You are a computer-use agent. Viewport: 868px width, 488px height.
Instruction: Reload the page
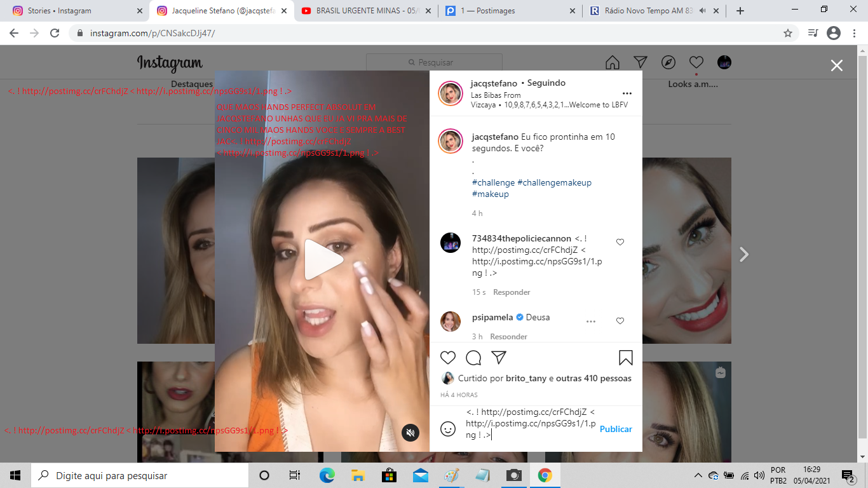pos(55,33)
